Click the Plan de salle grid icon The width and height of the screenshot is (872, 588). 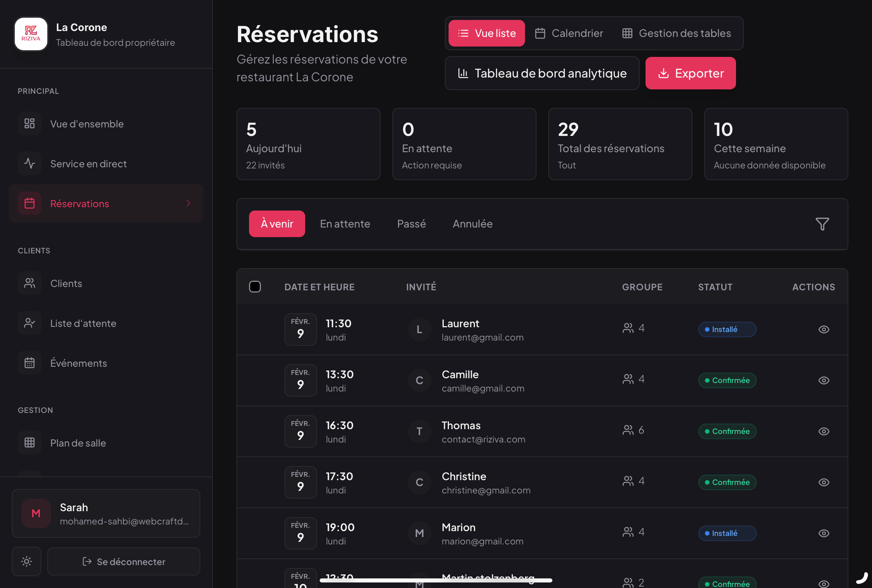[x=29, y=442]
